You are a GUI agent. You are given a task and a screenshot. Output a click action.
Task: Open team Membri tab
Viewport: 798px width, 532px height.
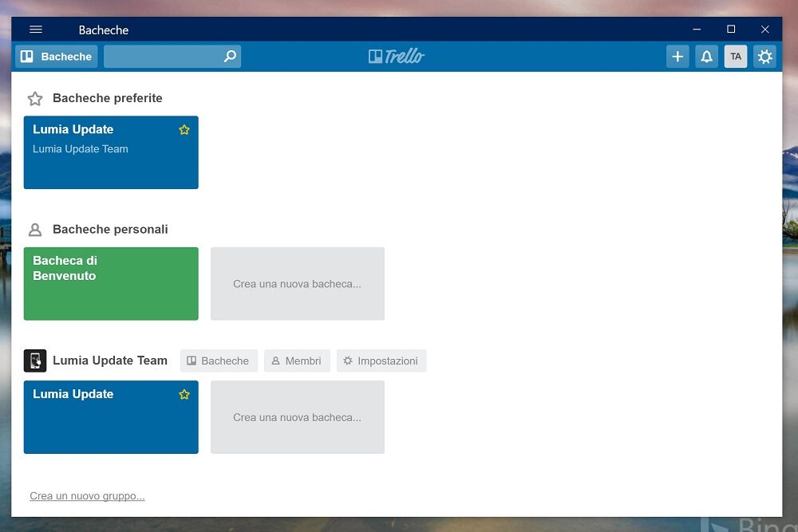point(297,361)
